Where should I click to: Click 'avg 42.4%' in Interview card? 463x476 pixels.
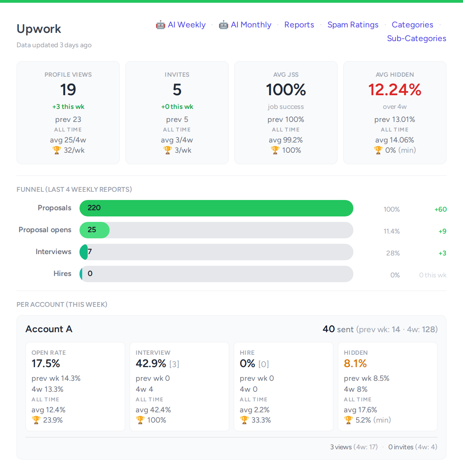(153, 410)
